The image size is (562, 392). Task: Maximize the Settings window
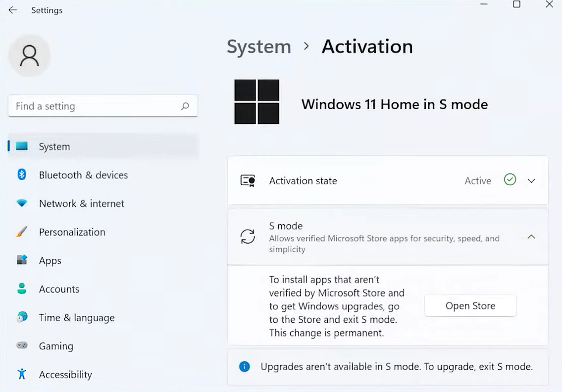[516, 4]
